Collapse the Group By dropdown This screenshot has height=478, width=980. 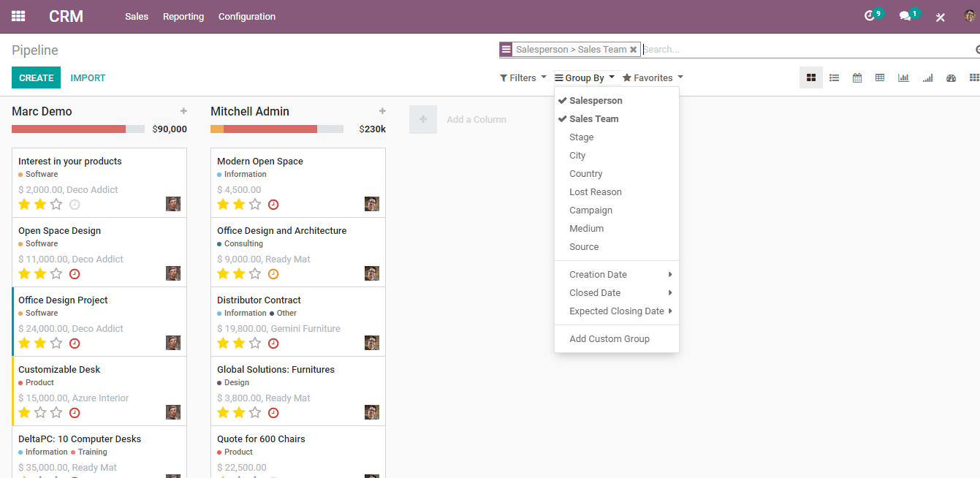585,77
